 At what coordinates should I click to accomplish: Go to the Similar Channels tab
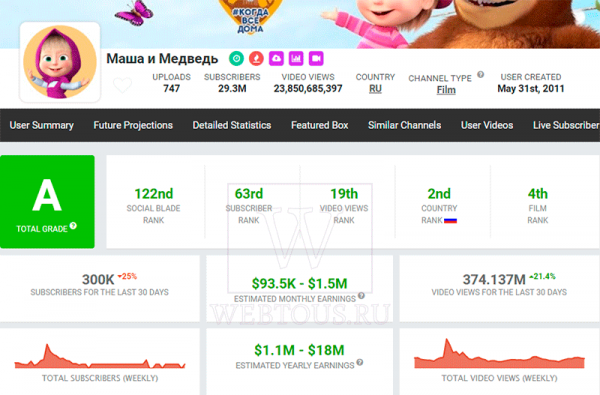(404, 125)
